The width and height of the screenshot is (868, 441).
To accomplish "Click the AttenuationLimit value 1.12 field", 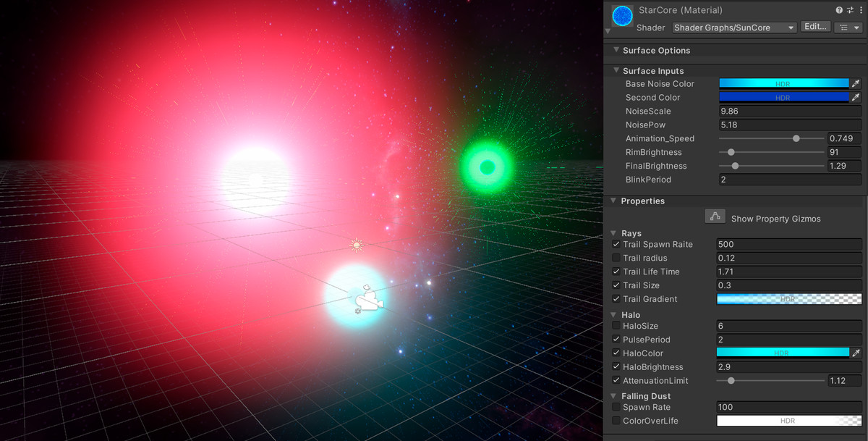I will (x=844, y=381).
